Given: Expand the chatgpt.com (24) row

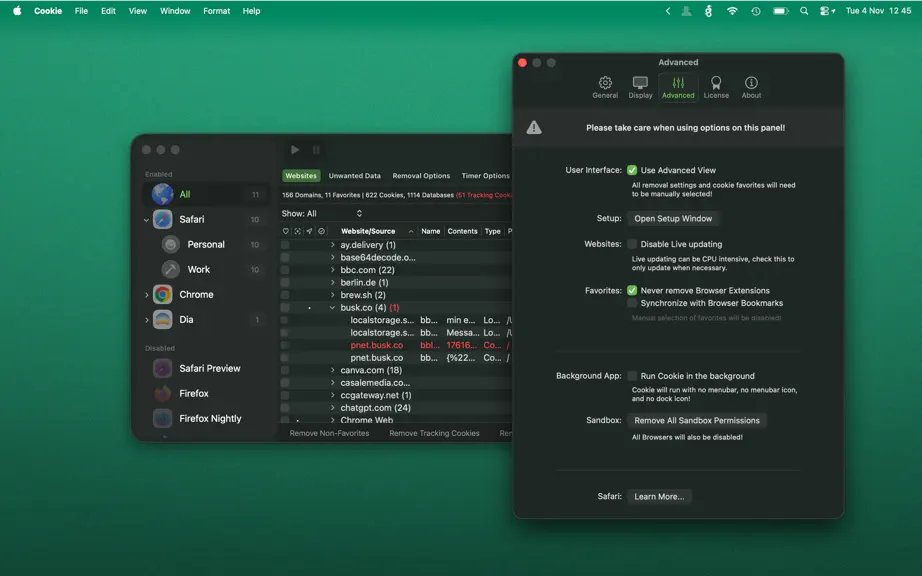Looking at the screenshot, I should click(x=332, y=407).
